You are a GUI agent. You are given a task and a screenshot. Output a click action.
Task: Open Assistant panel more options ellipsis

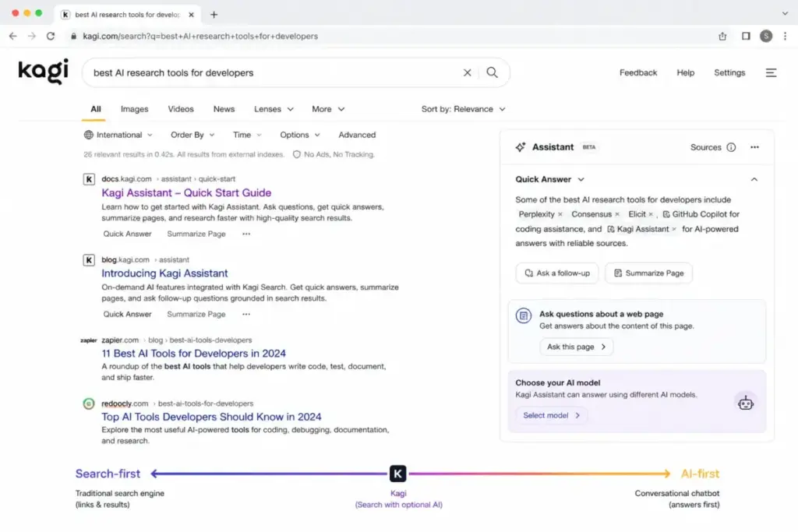[x=754, y=147]
